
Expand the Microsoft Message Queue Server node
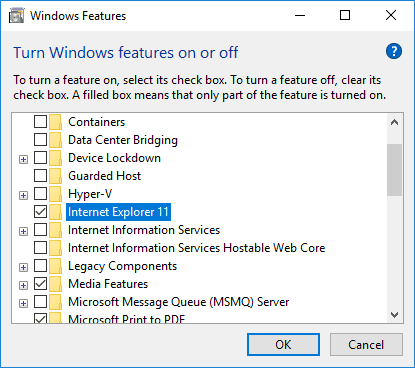point(23,303)
